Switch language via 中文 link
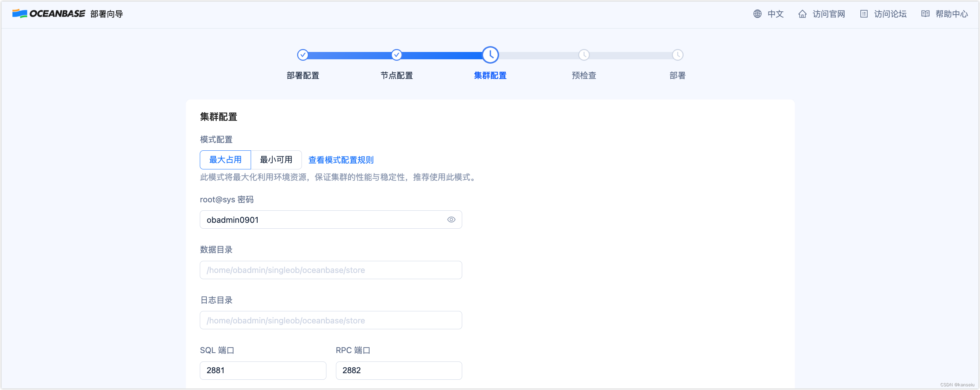Screen dimensions: 980x390 point(775,14)
